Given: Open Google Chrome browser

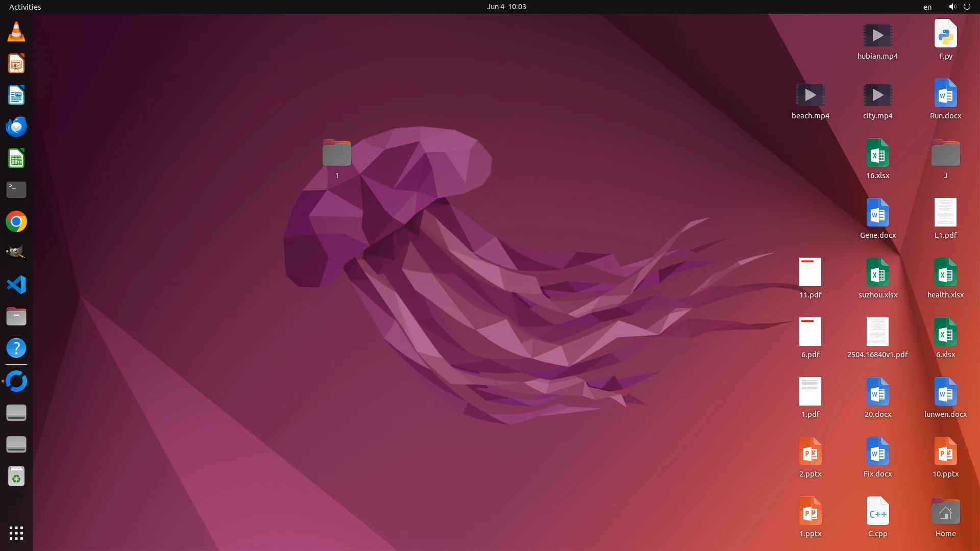Looking at the screenshot, I should tap(16, 222).
